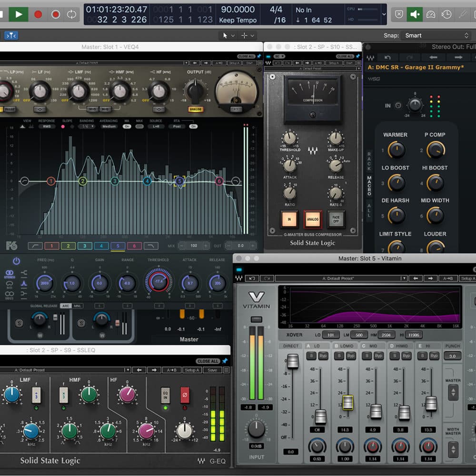Toggle the F6 MA On switch
476x476 pixels.
coord(127,126)
